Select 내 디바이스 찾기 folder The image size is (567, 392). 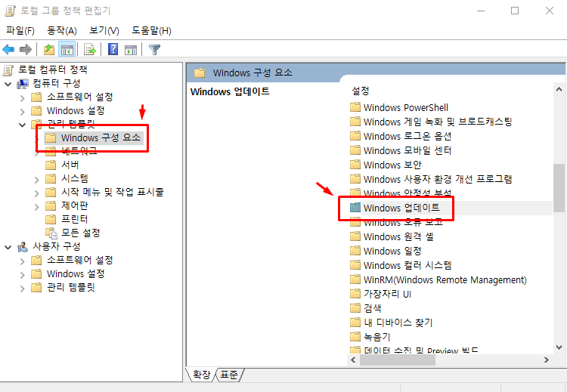[398, 323]
